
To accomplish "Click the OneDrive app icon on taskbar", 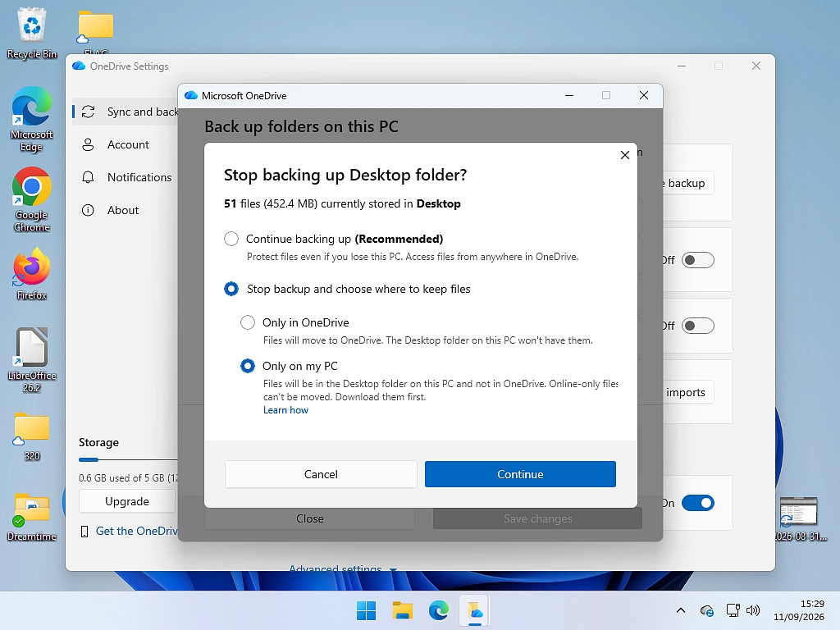I will tap(475, 610).
